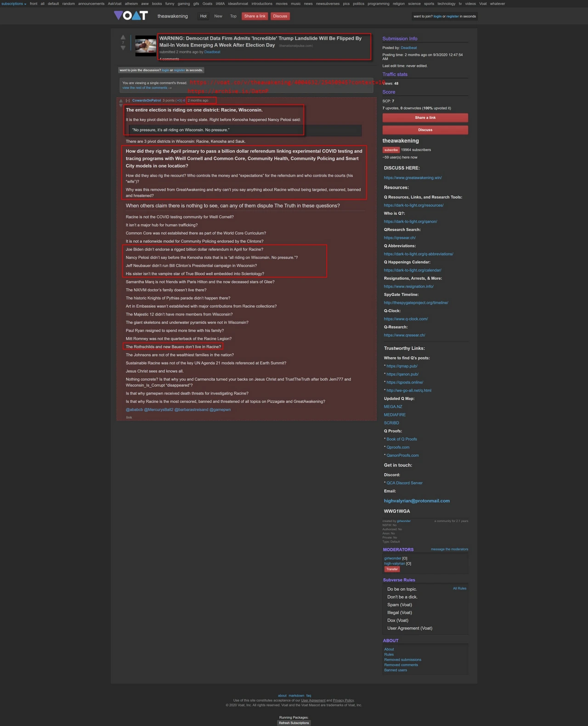This screenshot has width=588, height=726.
Task: Downvote the Democrat Data Firm submission
Action: (123, 48)
